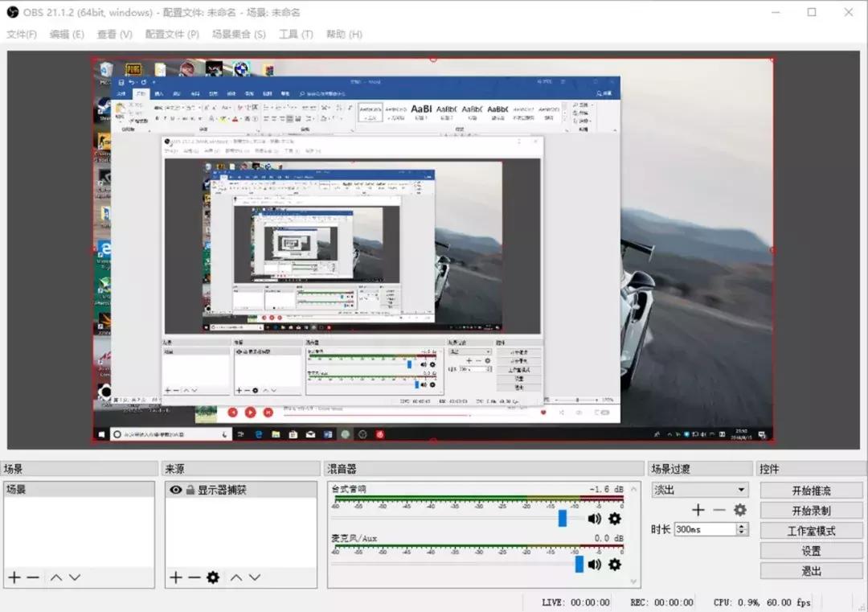Add a transition with the plus icon
The image size is (868, 612).
tap(698, 510)
